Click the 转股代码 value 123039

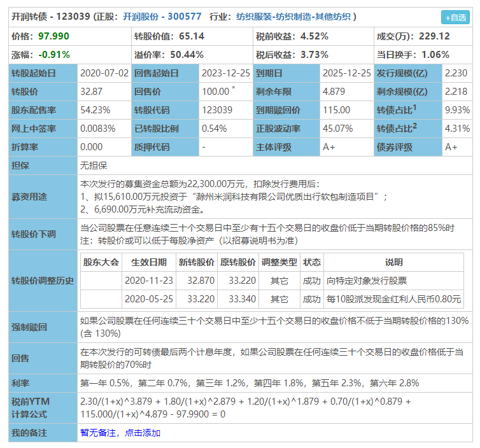coord(217,110)
